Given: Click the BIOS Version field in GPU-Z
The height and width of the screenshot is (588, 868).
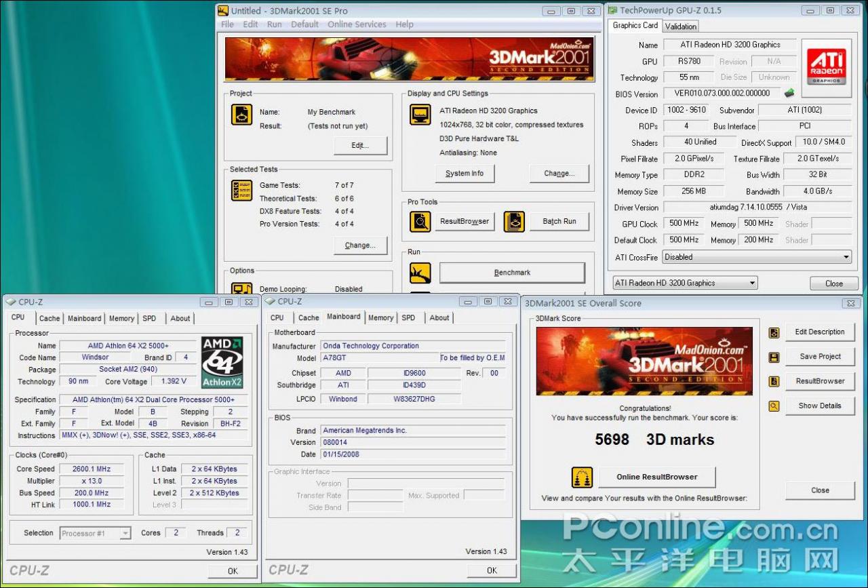Looking at the screenshot, I should (722, 94).
